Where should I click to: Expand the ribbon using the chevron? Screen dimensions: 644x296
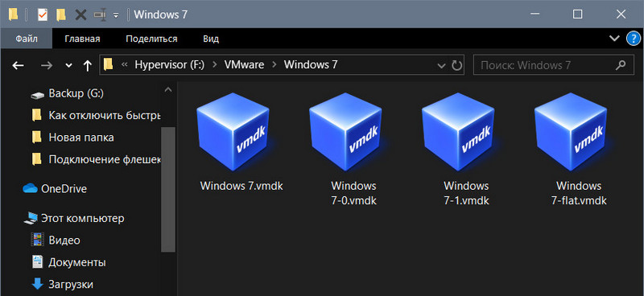tap(614, 39)
